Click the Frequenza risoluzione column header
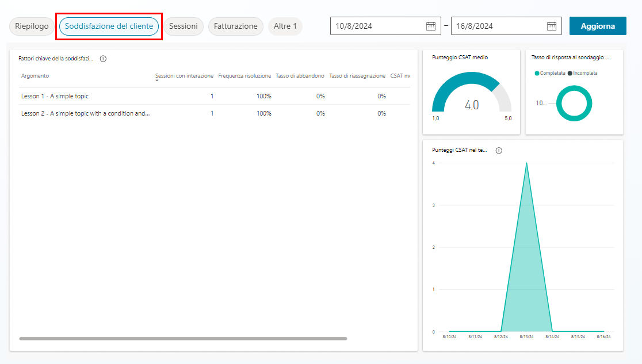The image size is (642, 364). (x=244, y=75)
